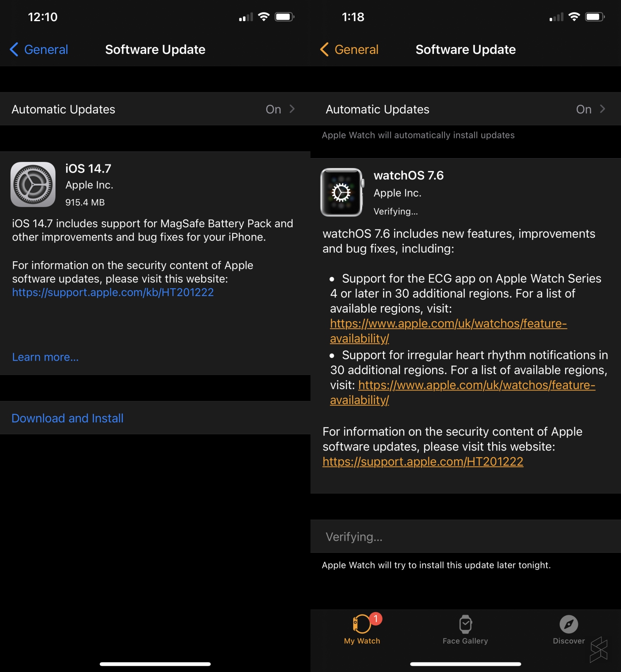Tap the 12:10 clock
Screen dimensions: 621x672
pyautogui.click(x=43, y=17)
